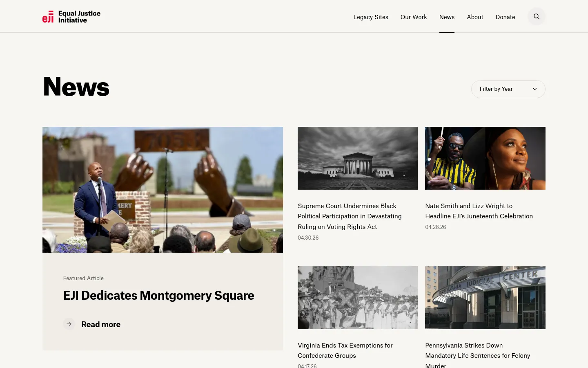Open the search icon button

pyautogui.click(x=537, y=16)
